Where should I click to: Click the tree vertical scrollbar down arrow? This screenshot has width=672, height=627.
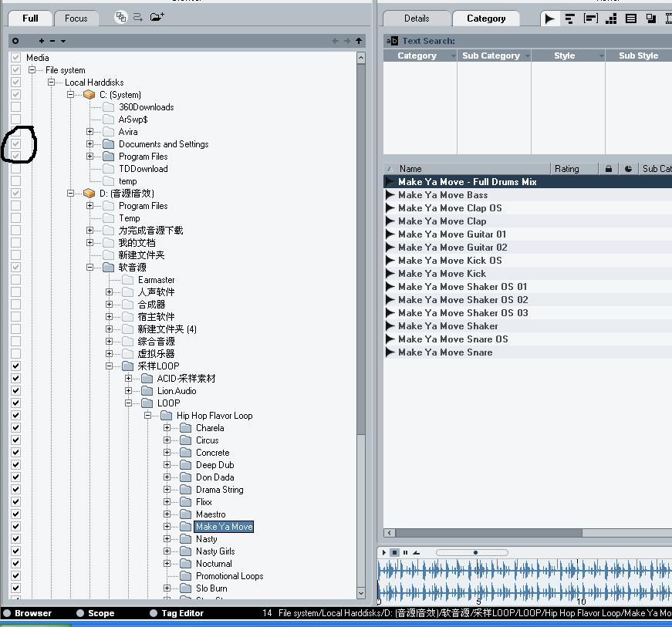pyautogui.click(x=361, y=593)
